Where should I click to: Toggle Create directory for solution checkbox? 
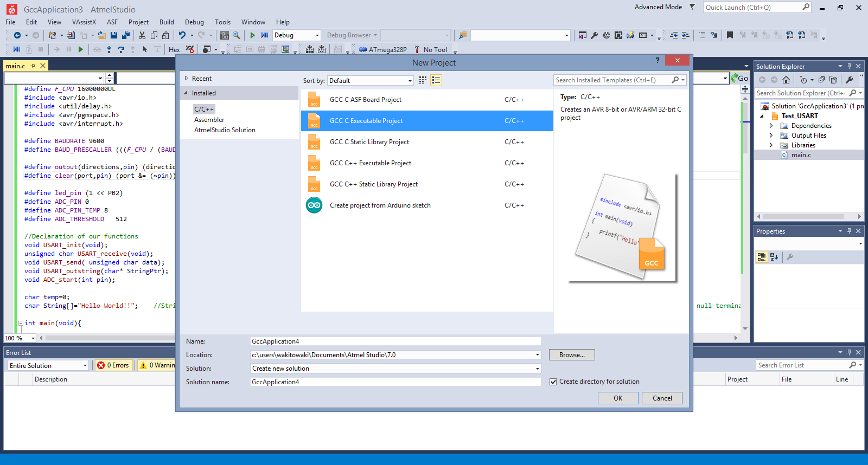coord(553,382)
